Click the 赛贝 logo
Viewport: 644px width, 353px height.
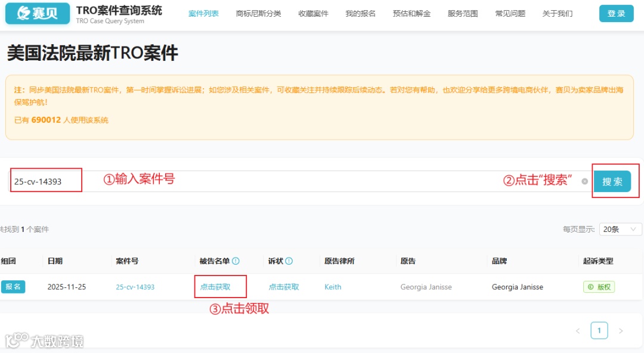[38, 14]
